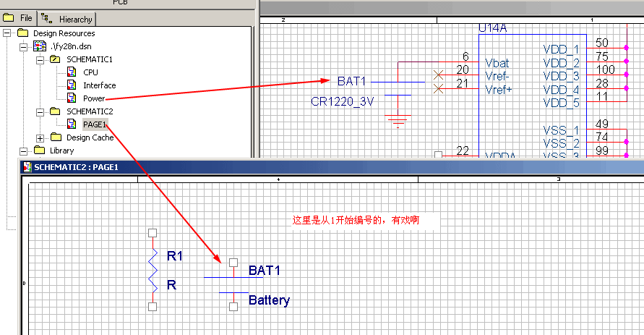Select the CPU page in tree
Image resolution: width=644 pixels, height=335 pixels.
click(x=90, y=72)
